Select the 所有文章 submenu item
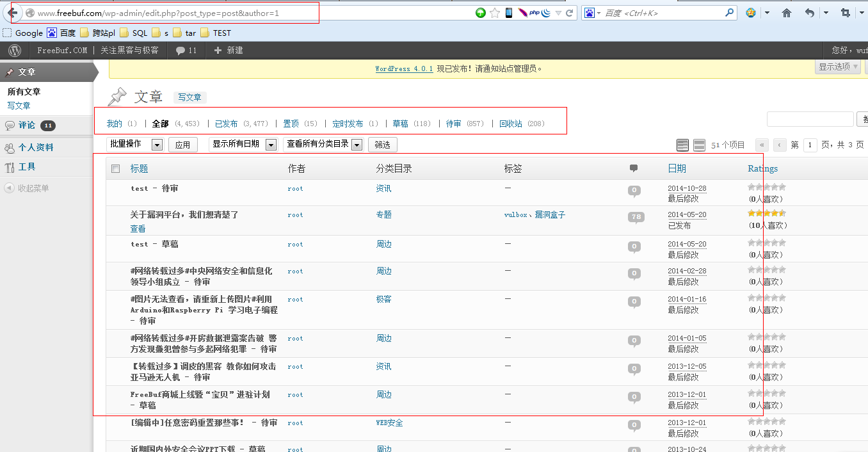 pos(24,92)
